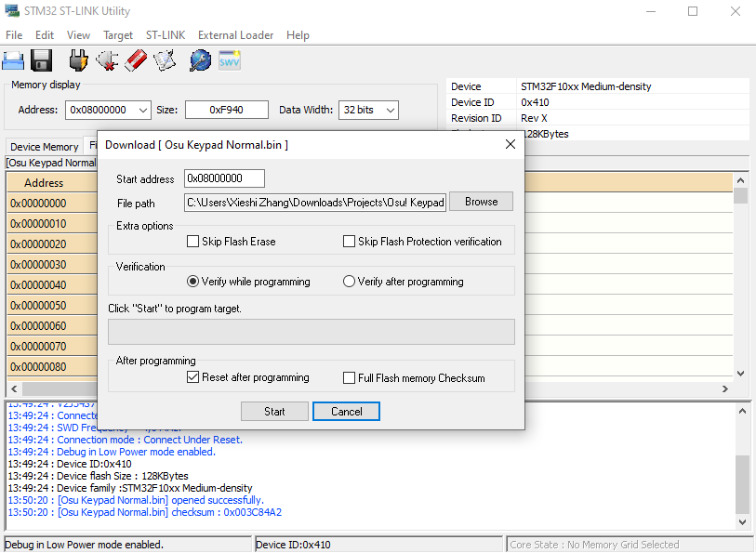Select address row 0x00000050
The height and width of the screenshot is (553, 756).
click(x=52, y=306)
